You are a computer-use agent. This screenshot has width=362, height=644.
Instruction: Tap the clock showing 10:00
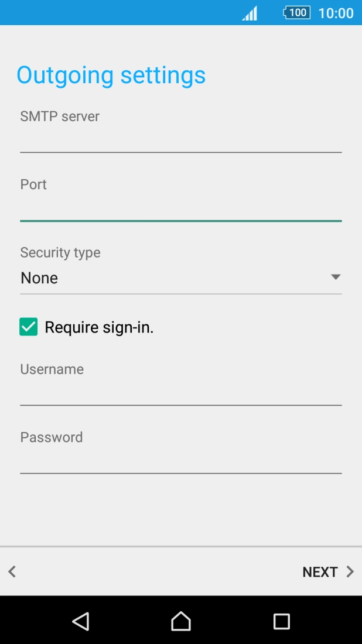[x=335, y=12]
